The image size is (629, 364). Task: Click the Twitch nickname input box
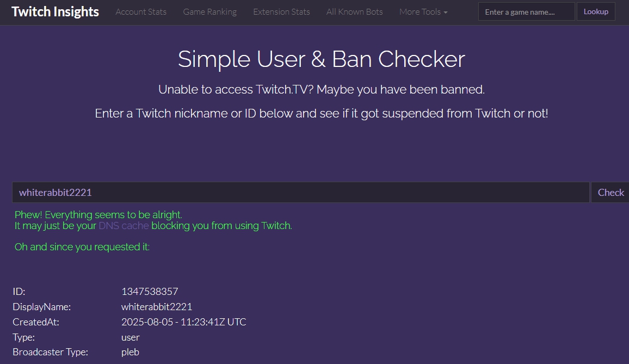(x=300, y=192)
